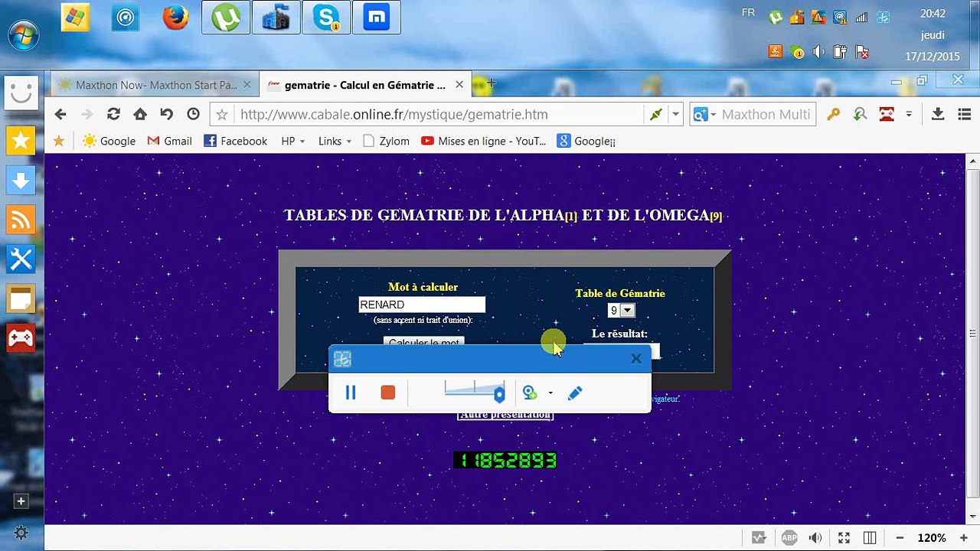Open Firefox from the taskbar
Screen dimensions: 980x551
(x=175, y=18)
